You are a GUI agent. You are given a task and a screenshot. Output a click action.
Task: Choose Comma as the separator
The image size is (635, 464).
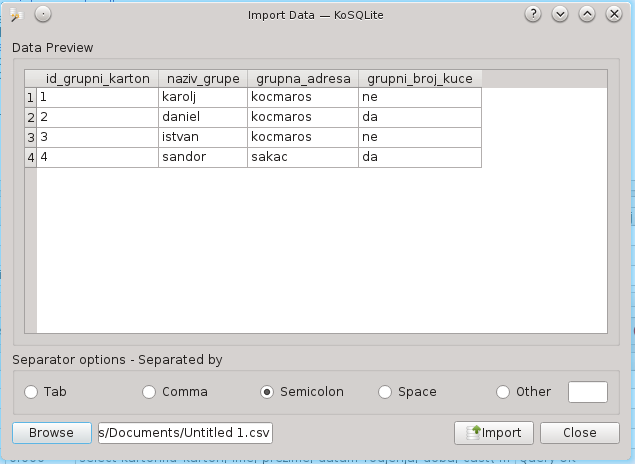[150, 392]
